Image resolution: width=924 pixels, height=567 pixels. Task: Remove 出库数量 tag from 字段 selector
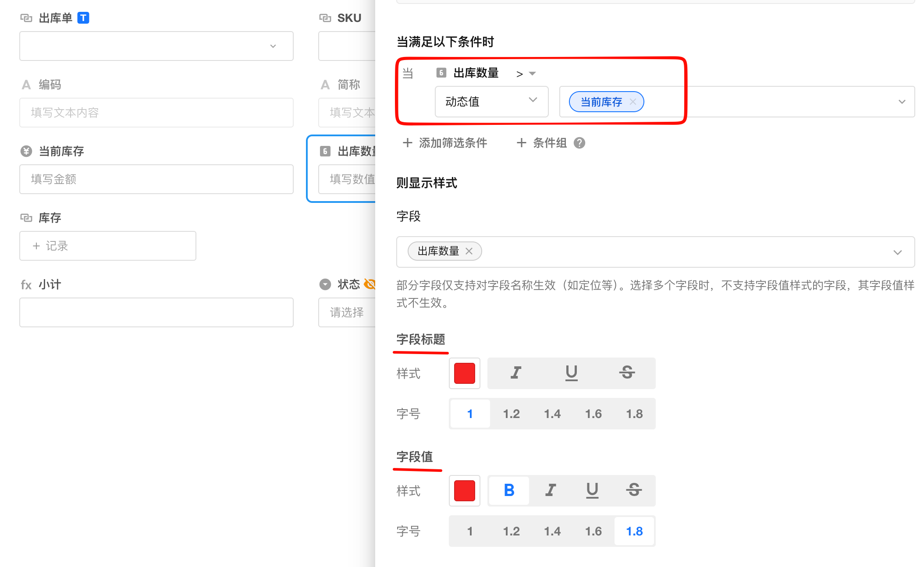tap(469, 251)
